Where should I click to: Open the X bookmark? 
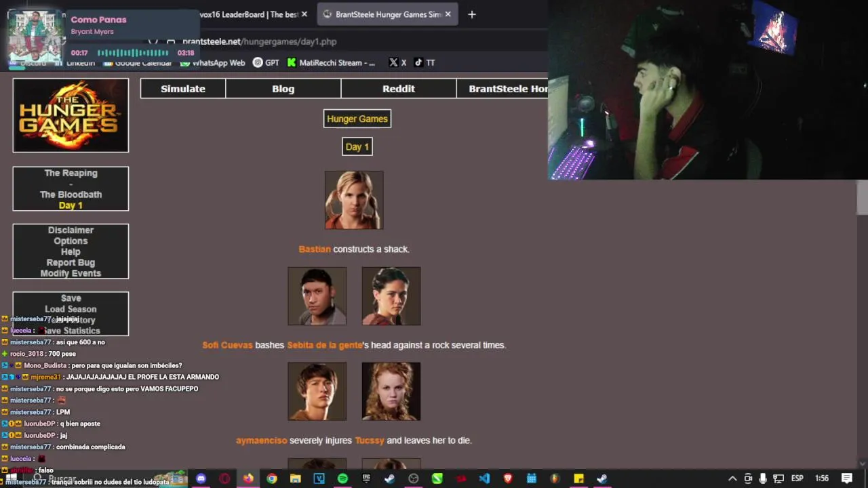tap(397, 62)
